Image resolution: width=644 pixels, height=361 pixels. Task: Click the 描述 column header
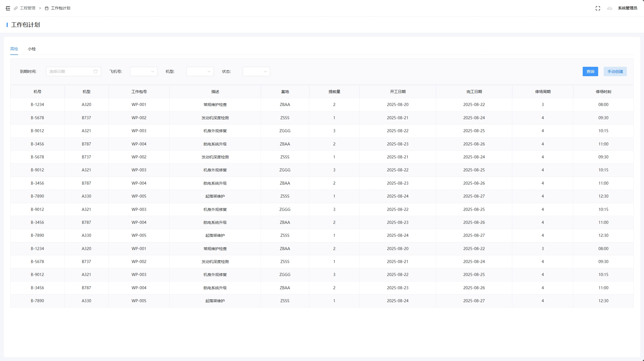tap(215, 92)
